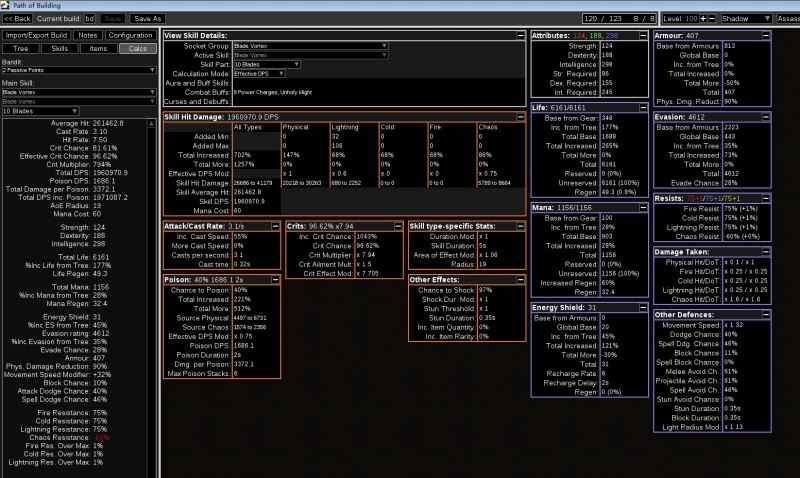Click the Lightning damage column header
The width and height of the screenshot is (800, 478).
pos(345,127)
